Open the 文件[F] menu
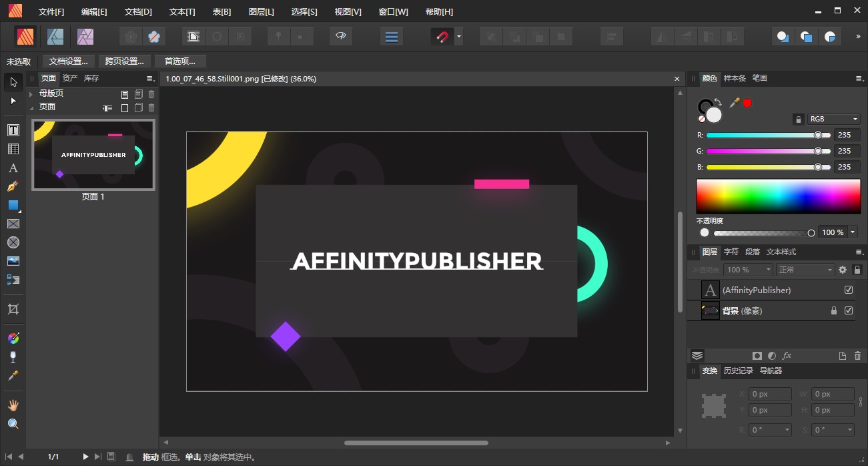 [x=51, y=12]
